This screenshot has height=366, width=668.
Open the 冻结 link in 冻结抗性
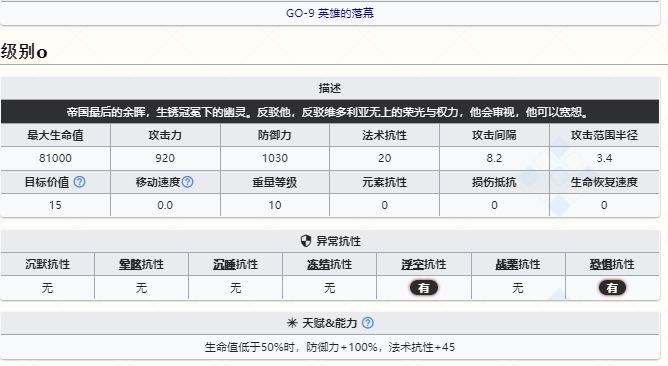(318, 264)
